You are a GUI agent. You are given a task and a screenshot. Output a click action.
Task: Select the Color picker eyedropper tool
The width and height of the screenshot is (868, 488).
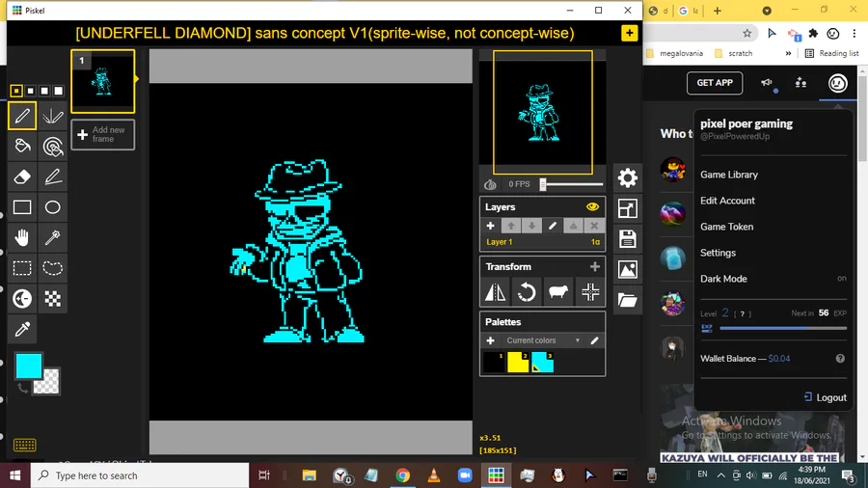coord(22,329)
